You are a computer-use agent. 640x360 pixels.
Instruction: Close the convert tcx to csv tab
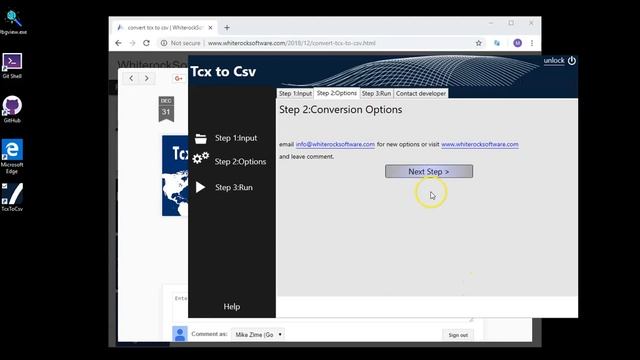(210, 28)
